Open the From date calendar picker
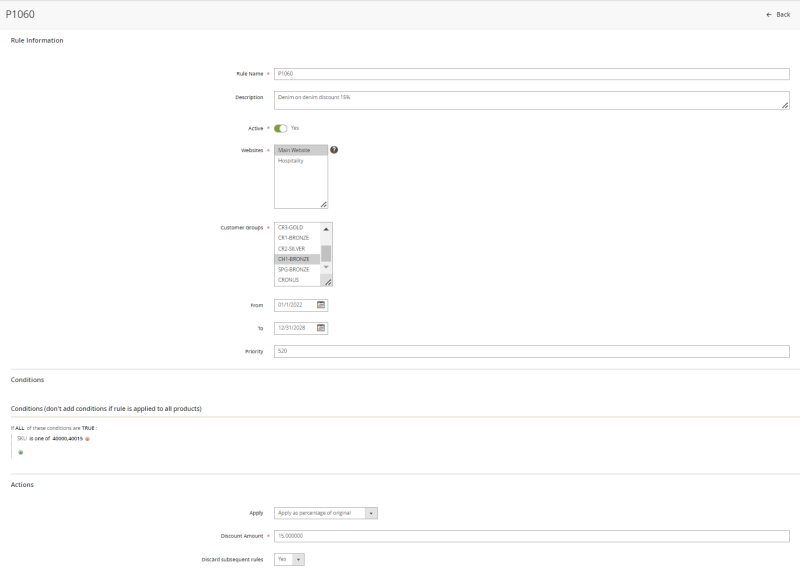Screen dimensions: 800x574 321,305
